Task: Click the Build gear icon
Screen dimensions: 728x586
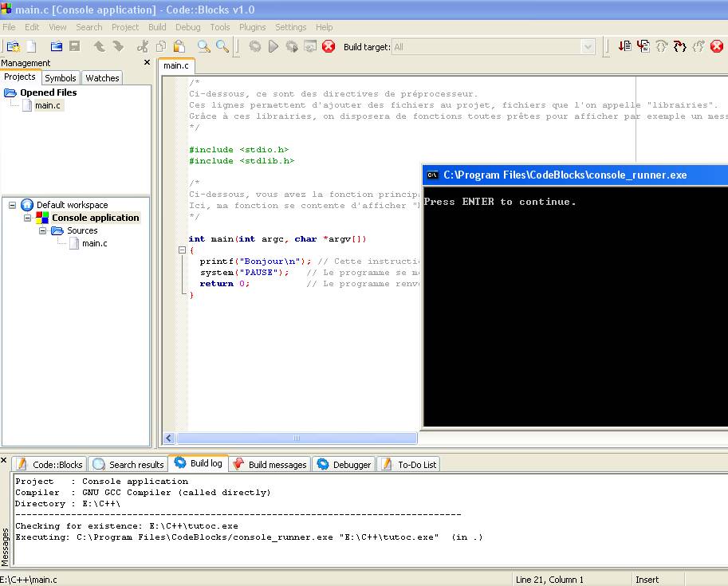Action: [255, 47]
